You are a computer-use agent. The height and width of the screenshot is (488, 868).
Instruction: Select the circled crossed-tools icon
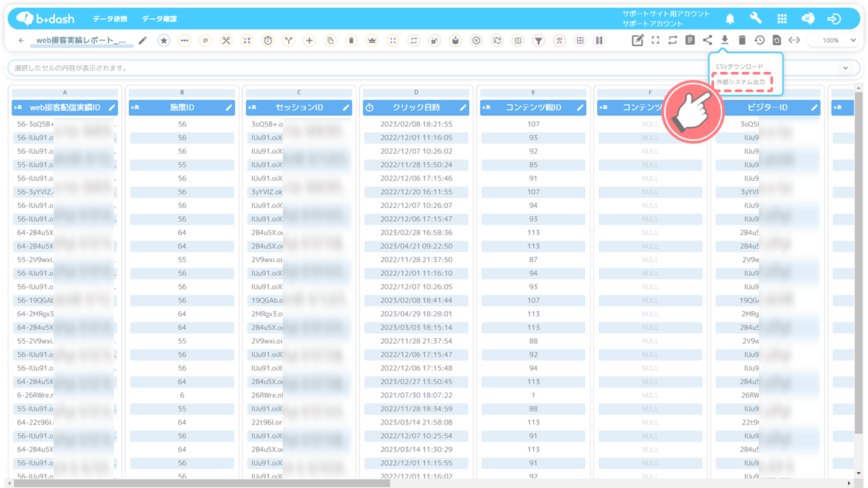click(x=226, y=41)
